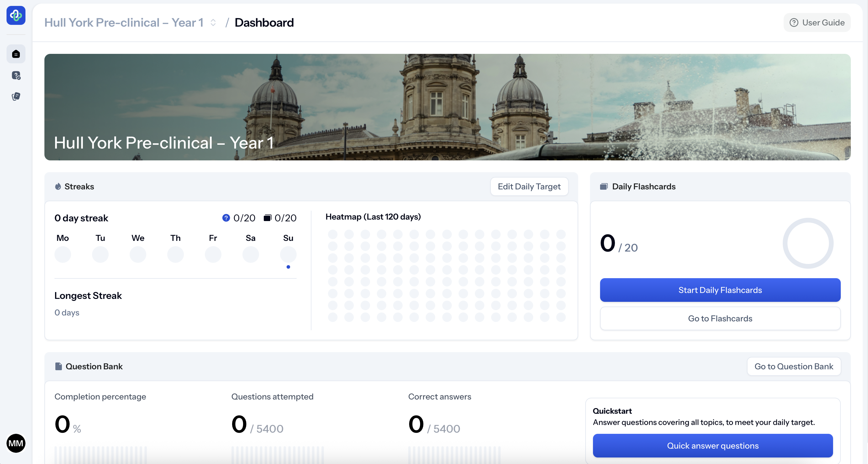
Task: Select the Sunday streak circle
Action: coord(288,254)
